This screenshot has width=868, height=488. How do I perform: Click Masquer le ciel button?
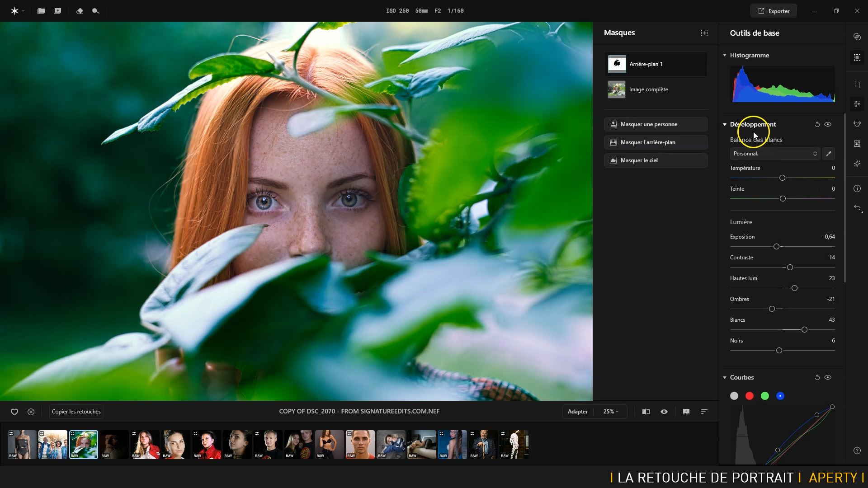[x=656, y=160]
